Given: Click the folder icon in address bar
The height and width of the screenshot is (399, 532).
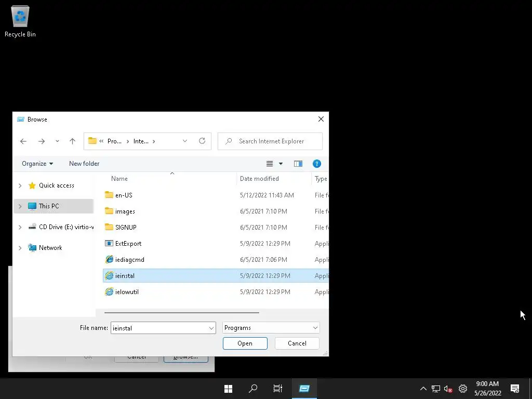Looking at the screenshot, I should click(x=92, y=141).
